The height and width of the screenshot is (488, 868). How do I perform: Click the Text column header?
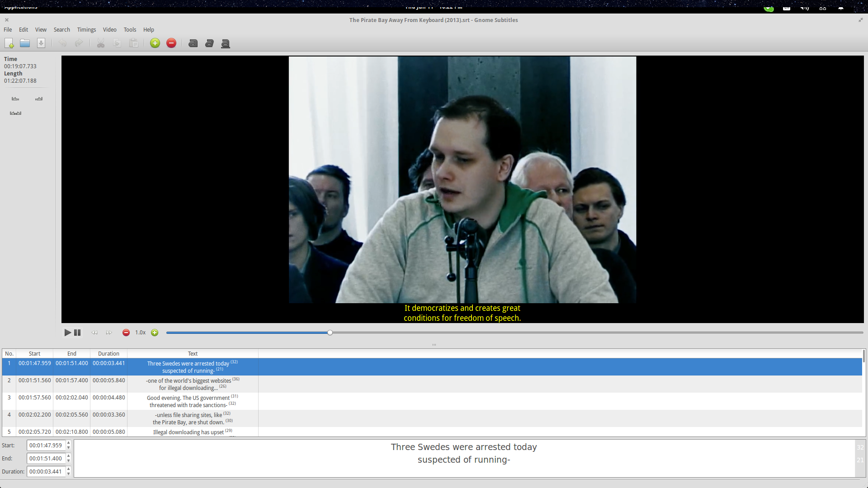tap(193, 354)
